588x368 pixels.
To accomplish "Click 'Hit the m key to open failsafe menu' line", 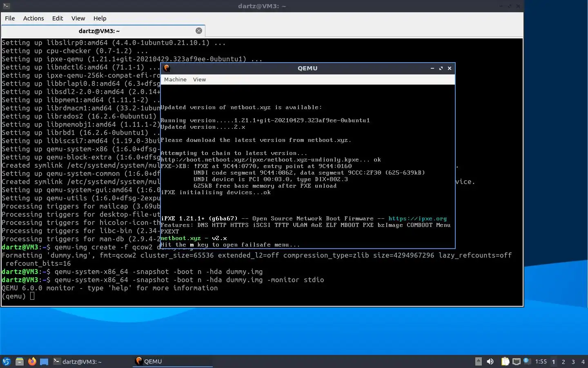I will point(230,245).
